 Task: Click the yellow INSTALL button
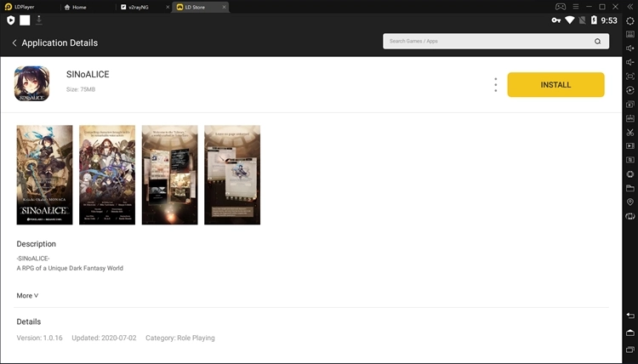point(555,84)
